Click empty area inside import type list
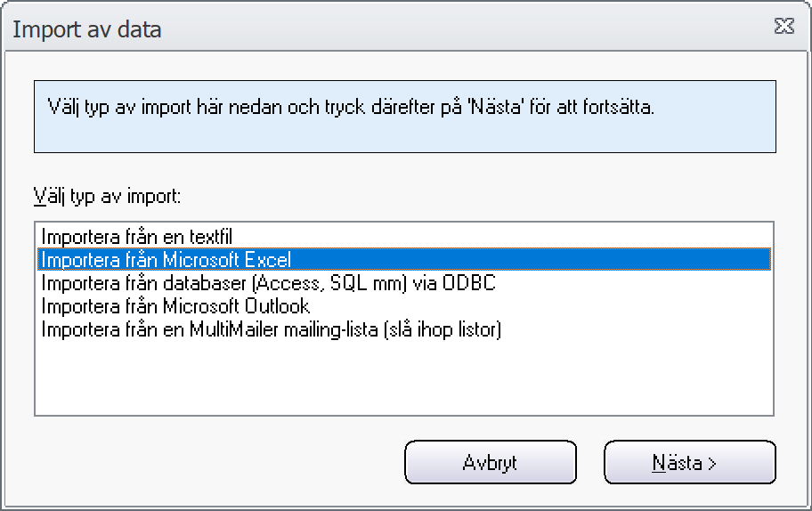Viewport: 812px width, 511px height. [x=404, y=378]
